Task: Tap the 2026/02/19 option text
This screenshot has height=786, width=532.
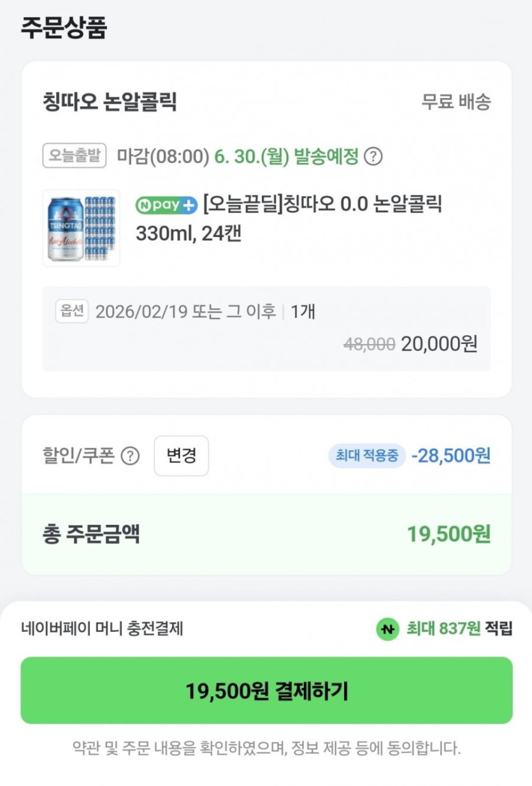Action: tap(185, 311)
